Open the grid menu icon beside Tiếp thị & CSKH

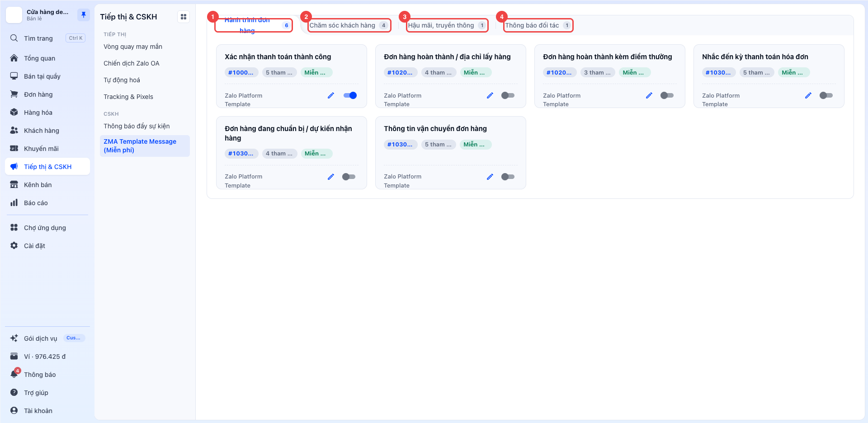(184, 17)
